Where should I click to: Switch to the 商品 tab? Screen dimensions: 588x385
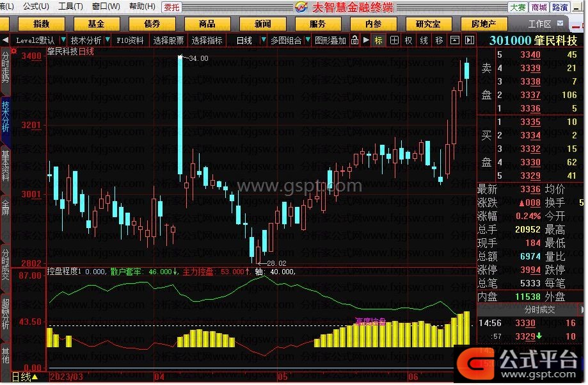[x=207, y=24]
